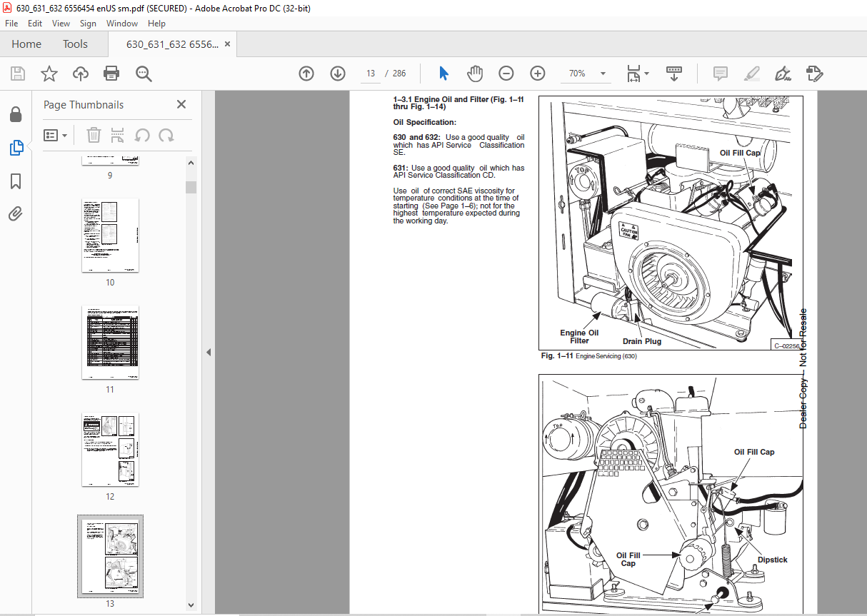Expand the page fit options dropdown
Image resolution: width=867 pixels, height=616 pixels.
point(637,74)
